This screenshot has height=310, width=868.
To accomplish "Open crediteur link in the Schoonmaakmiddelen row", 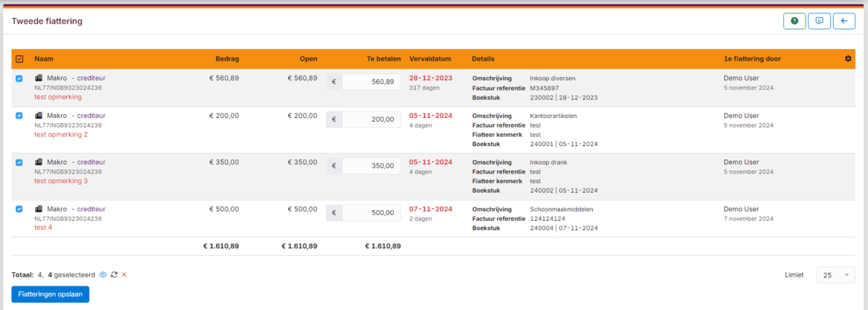I will pos(91,209).
